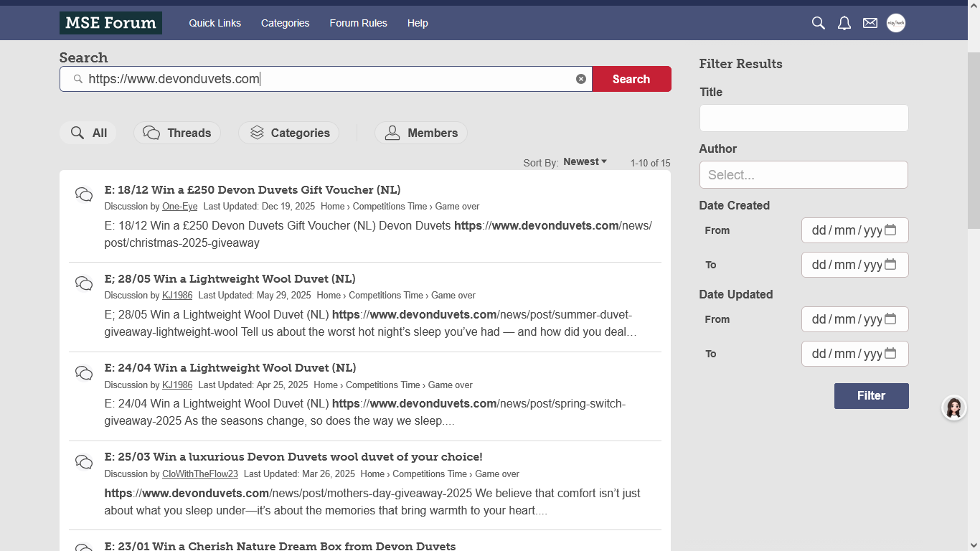
Task: Open the Lightweight Wool Duvet 28/05 thread
Action: pyautogui.click(x=230, y=279)
